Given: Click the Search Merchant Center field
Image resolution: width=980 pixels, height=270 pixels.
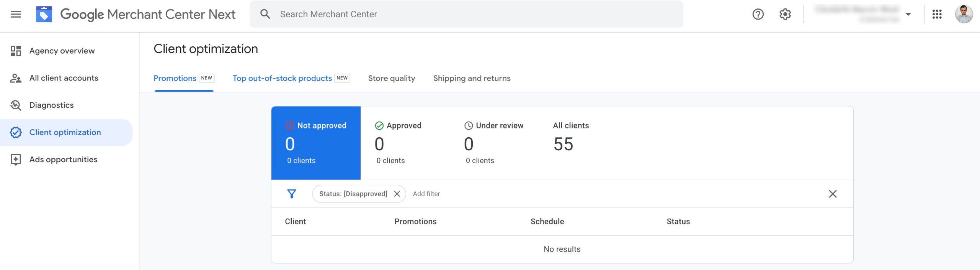Looking at the screenshot, I should point(466,14).
